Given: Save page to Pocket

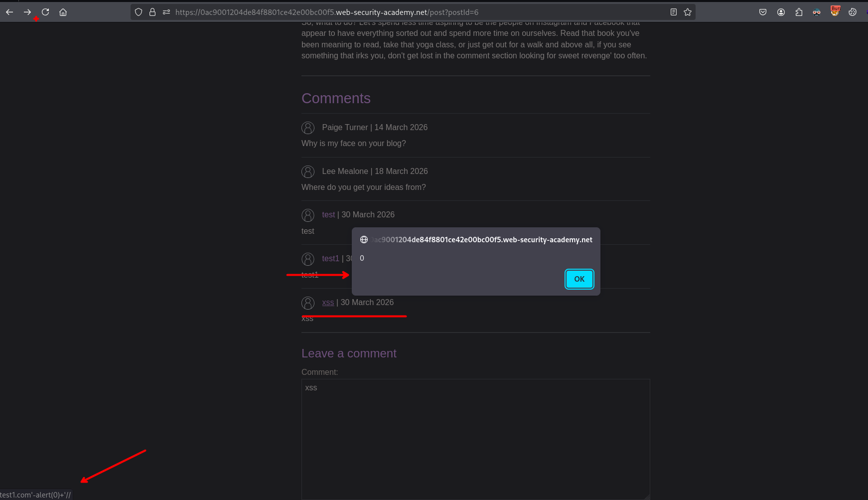Looking at the screenshot, I should [x=763, y=12].
